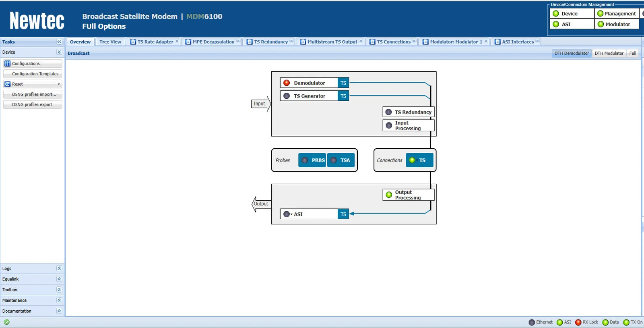
Task: Expand the Toolbox section
Action: click(x=59, y=290)
